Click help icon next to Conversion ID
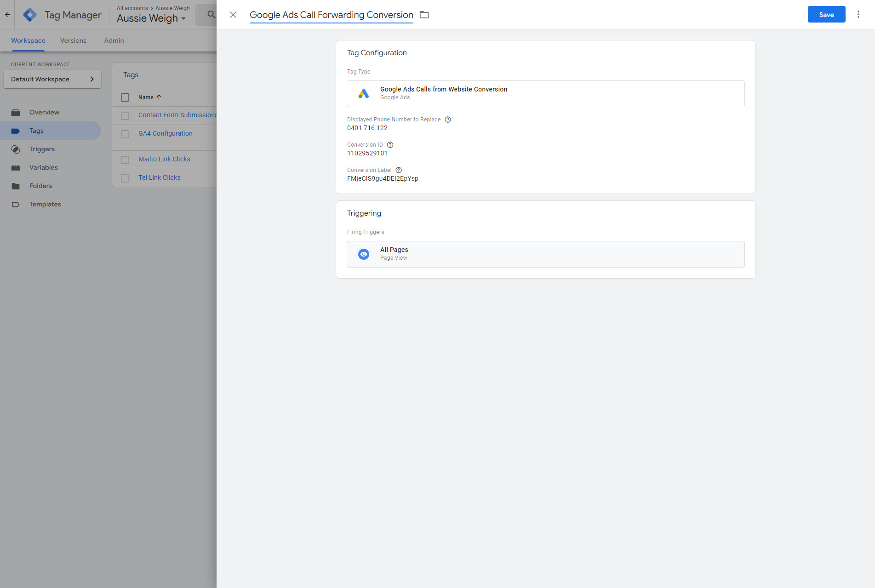875x588 pixels. coord(390,145)
